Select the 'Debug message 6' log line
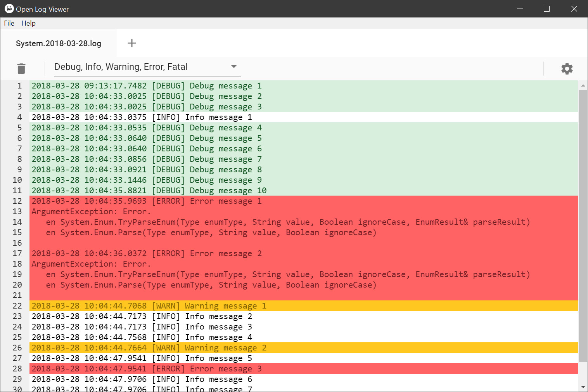 [304, 149]
